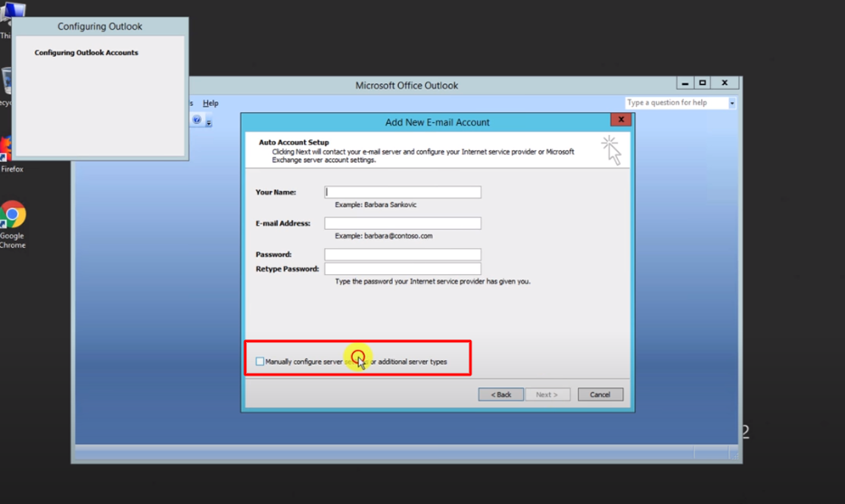
Task: Close the Microsoft Office Outlook window
Action: pyautogui.click(x=725, y=83)
